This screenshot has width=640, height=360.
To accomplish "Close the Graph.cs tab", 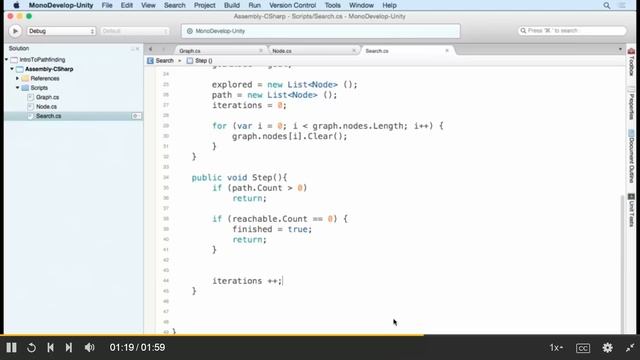I will tap(261, 51).
